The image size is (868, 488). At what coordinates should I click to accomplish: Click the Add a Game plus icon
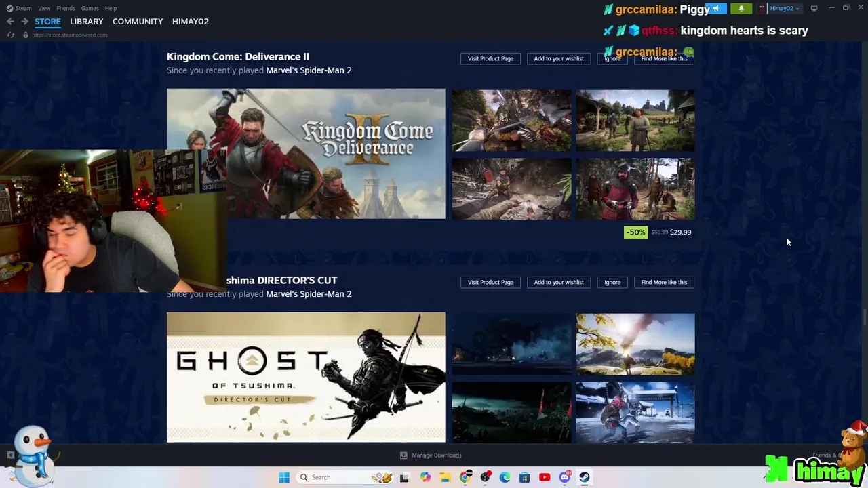point(10,455)
